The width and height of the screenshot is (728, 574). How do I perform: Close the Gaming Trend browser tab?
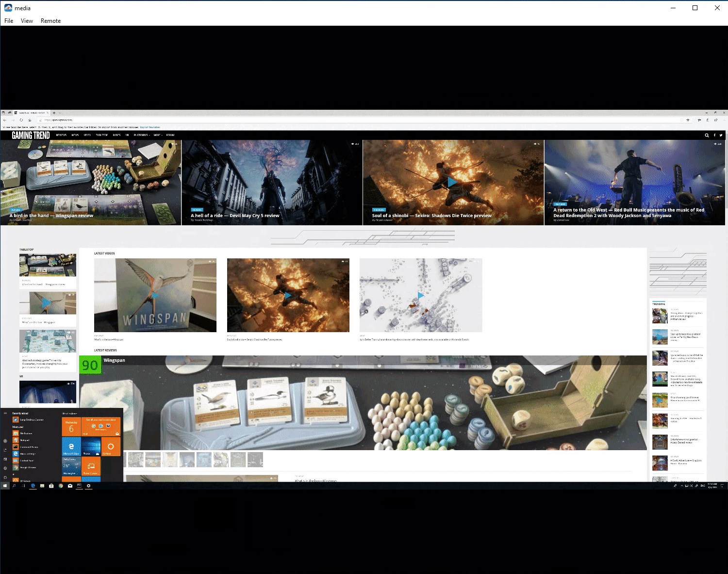(x=48, y=113)
